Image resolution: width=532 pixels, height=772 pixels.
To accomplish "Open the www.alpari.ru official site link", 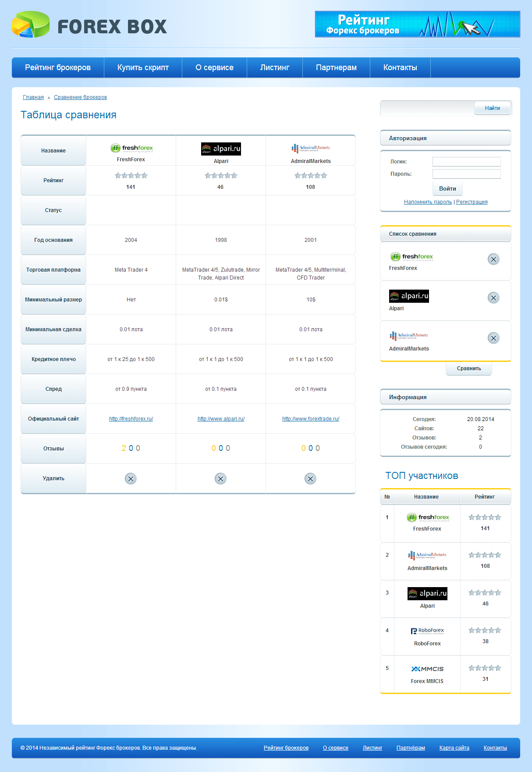I will coord(221,419).
